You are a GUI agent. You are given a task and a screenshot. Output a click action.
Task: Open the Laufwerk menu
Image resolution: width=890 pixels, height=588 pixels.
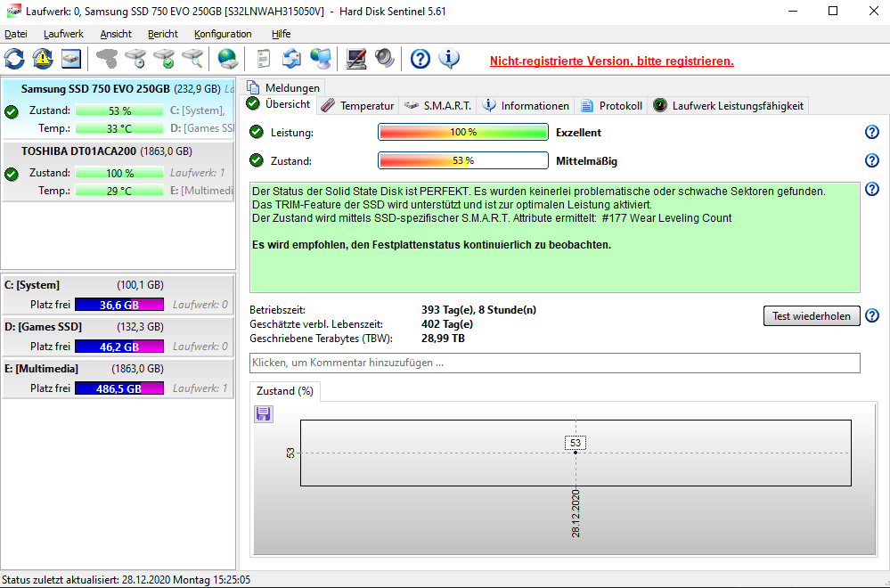[63, 34]
